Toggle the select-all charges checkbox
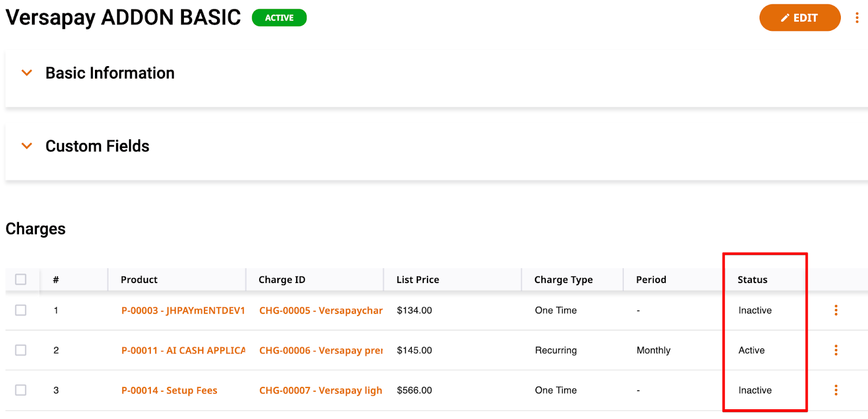The image size is (868, 419). click(x=21, y=279)
